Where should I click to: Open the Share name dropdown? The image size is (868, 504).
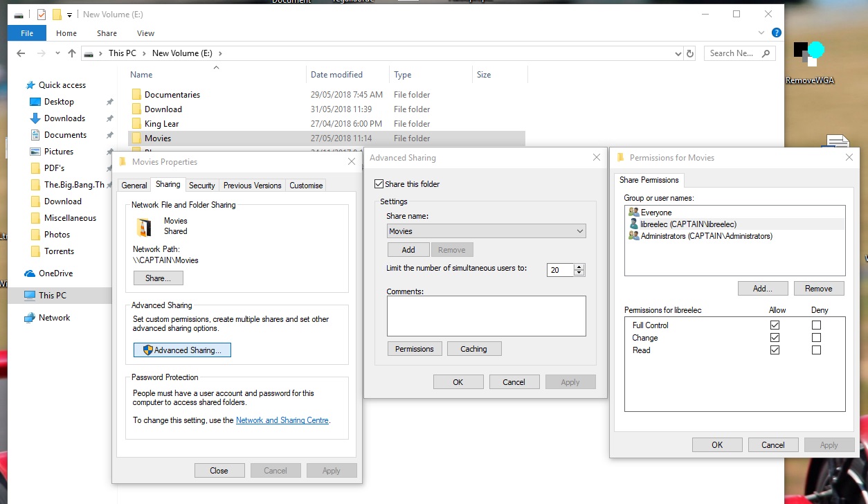click(x=579, y=231)
